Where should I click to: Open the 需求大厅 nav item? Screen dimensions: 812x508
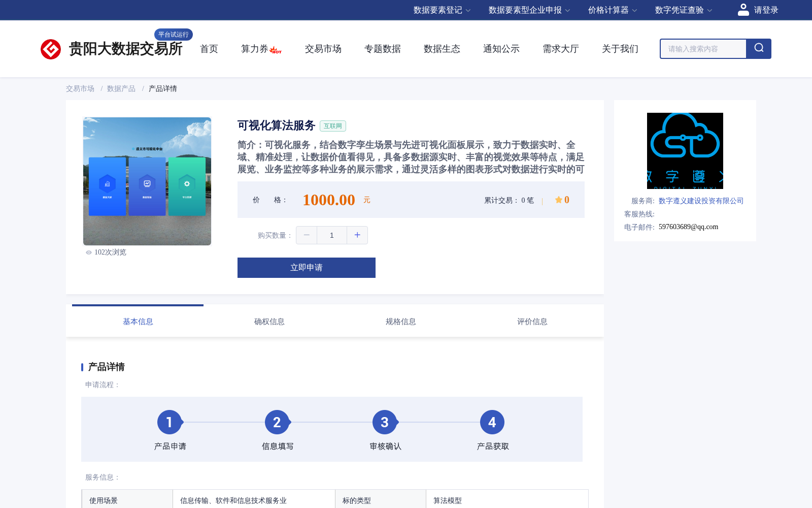click(x=561, y=49)
